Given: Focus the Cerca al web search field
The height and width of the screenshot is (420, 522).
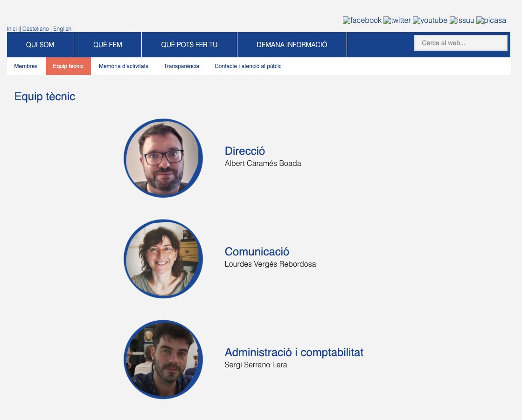Looking at the screenshot, I should (461, 43).
